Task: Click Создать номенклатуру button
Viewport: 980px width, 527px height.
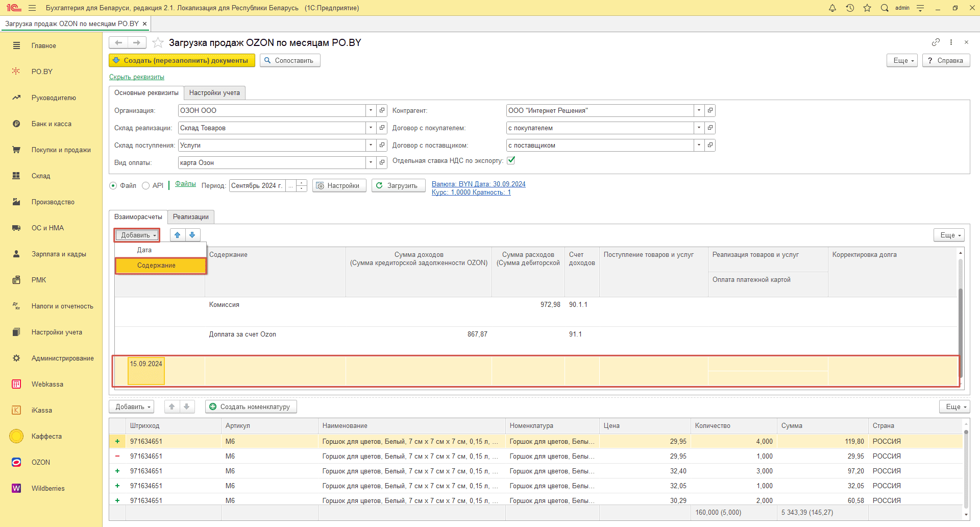Action: 251,406
